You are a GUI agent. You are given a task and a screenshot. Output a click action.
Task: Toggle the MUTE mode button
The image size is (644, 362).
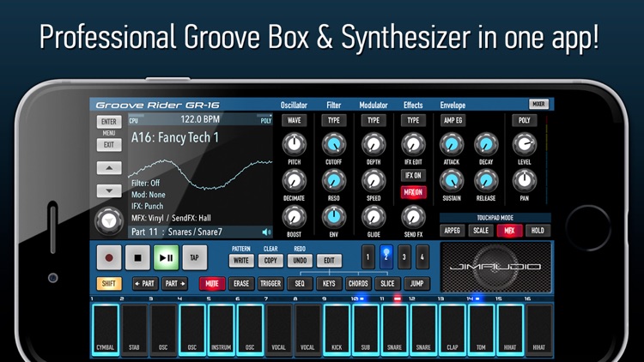click(212, 284)
